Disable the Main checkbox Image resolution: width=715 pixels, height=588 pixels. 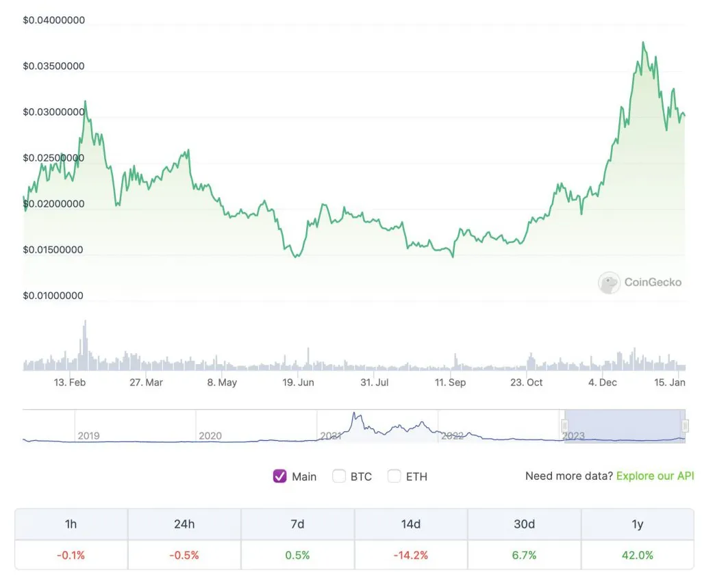[279, 476]
